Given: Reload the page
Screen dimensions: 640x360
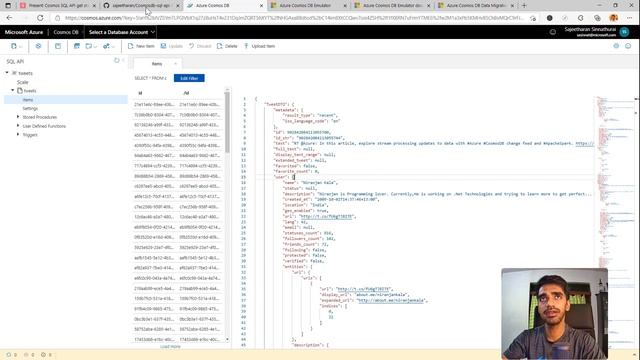Looking at the screenshot, I should (40, 18).
